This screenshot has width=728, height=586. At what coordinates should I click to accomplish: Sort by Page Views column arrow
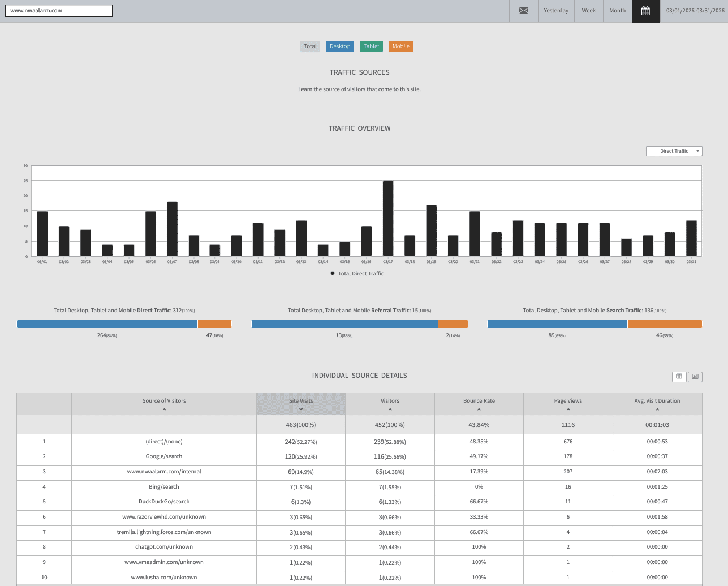[568, 409]
